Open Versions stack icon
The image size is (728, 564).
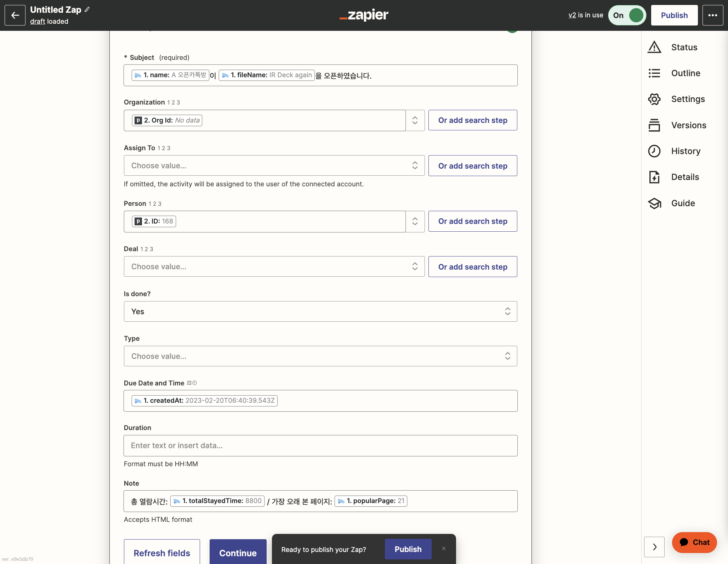tap(654, 125)
